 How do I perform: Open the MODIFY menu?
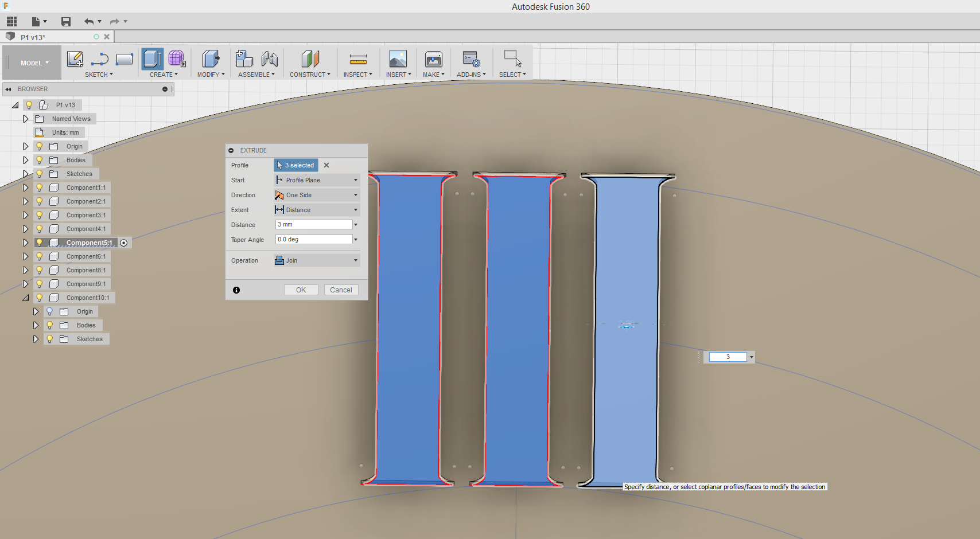211,75
